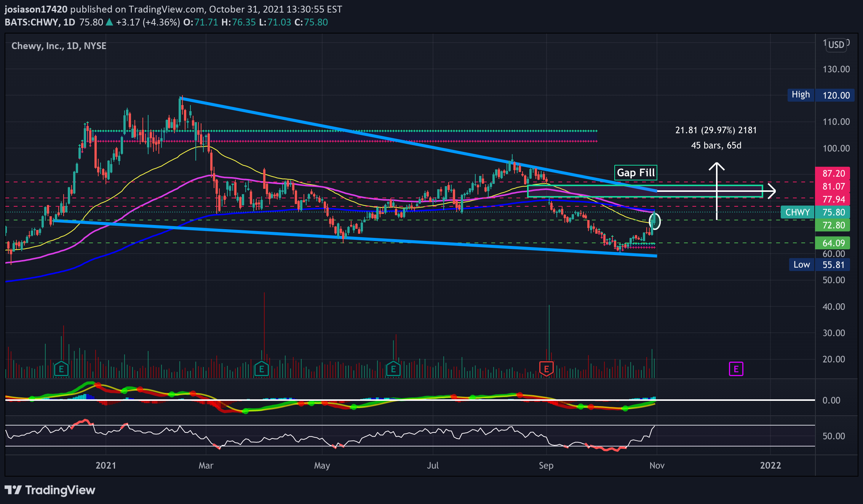863x504 pixels.
Task: Click the 72.80 green price level label
Action: (x=833, y=225)
